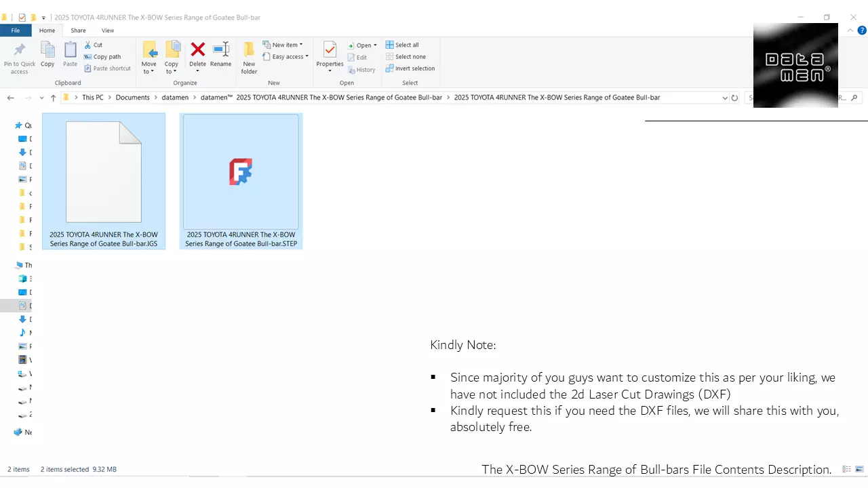Select the Bull-bar.IGS file
Viewport: 868px width, 488px height.
point(104,181)
